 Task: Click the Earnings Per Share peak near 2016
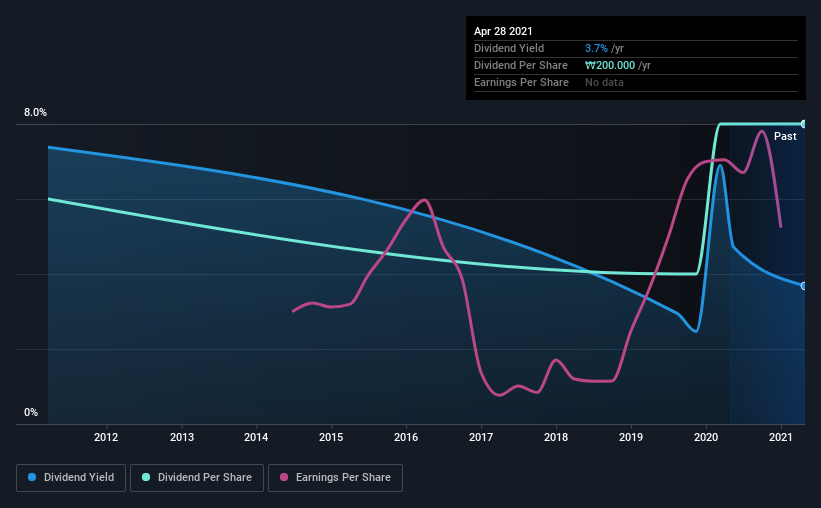pyautogui.click(x=424, y=200)
